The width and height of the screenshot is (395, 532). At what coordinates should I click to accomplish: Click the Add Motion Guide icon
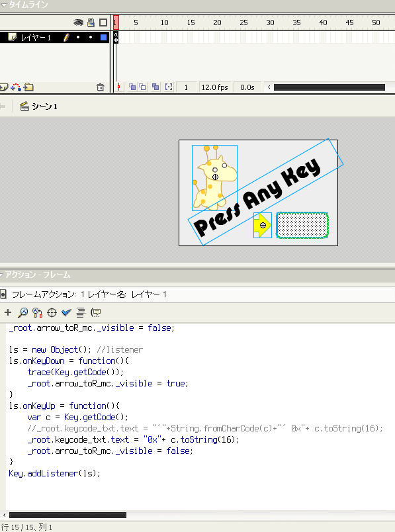pos(16,87)
